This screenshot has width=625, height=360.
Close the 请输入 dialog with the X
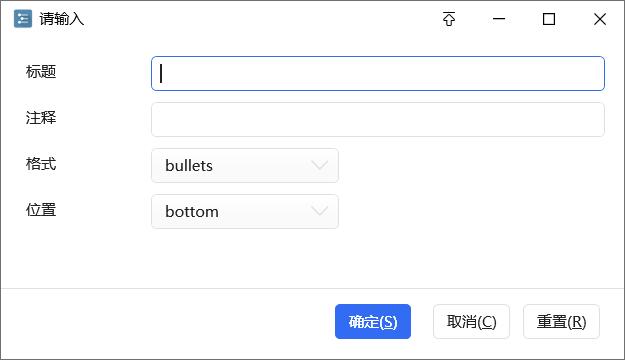(599, 19)
